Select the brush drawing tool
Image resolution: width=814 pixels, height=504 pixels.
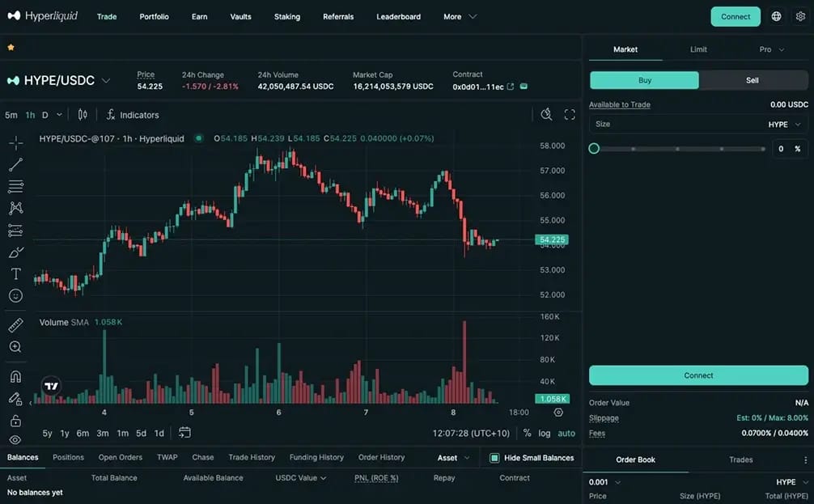[15, 252]
